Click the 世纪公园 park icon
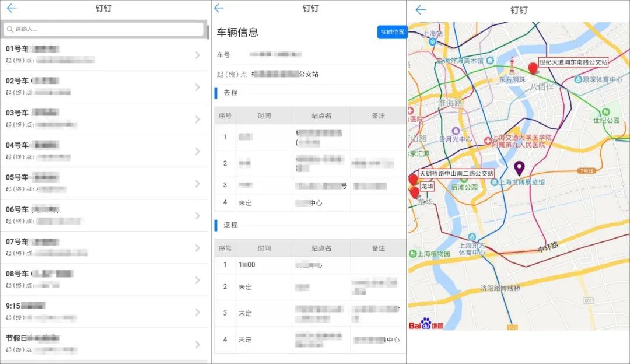 coord(606,111)
